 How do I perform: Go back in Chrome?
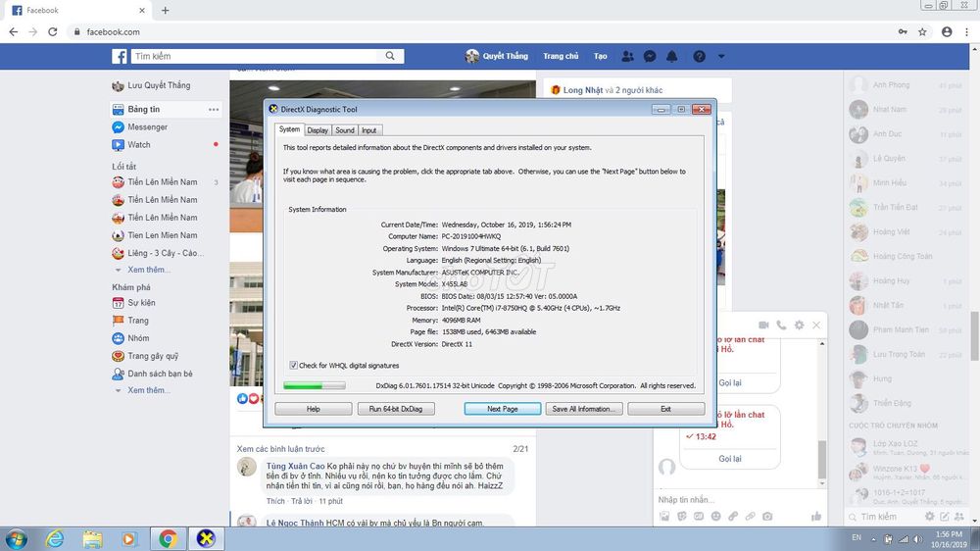(x=13, y=32)
